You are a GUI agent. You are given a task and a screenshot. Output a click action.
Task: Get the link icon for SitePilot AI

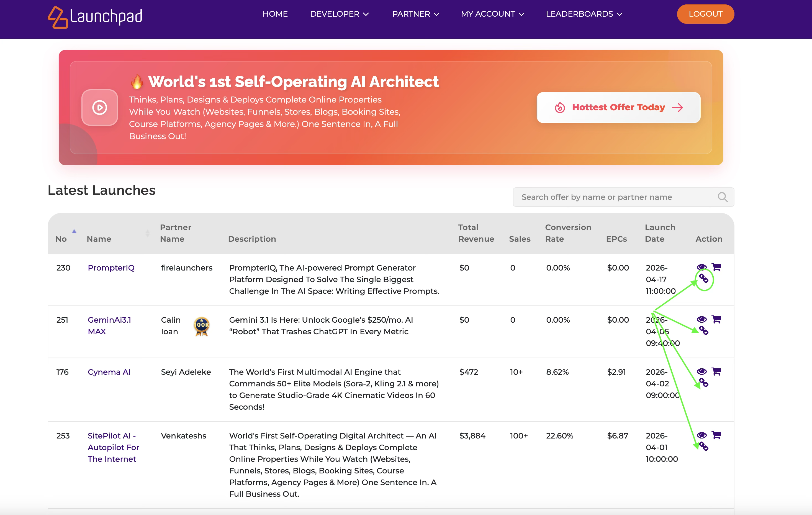pos(703,447)
